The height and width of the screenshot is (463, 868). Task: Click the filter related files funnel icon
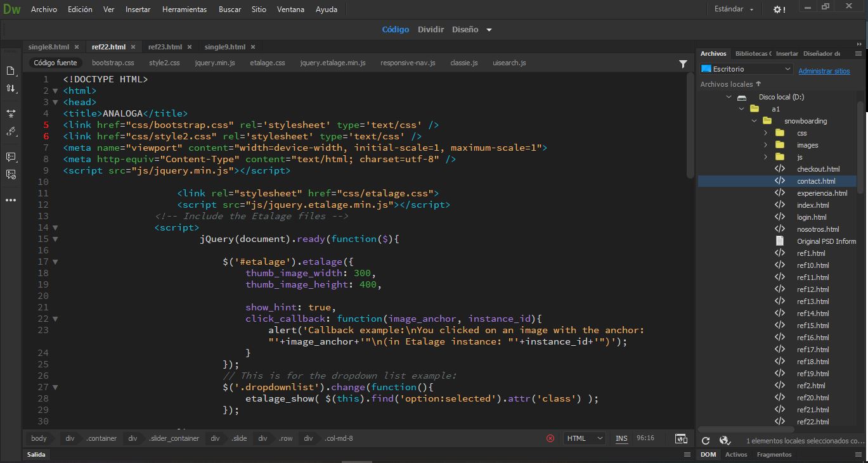click(683, 63)
